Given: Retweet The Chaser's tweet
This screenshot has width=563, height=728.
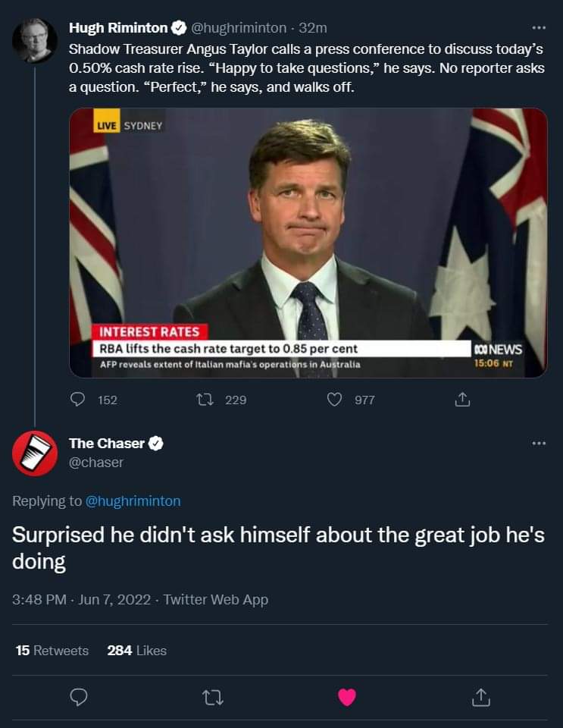Looking at the screenshot, I should (212, 697).
